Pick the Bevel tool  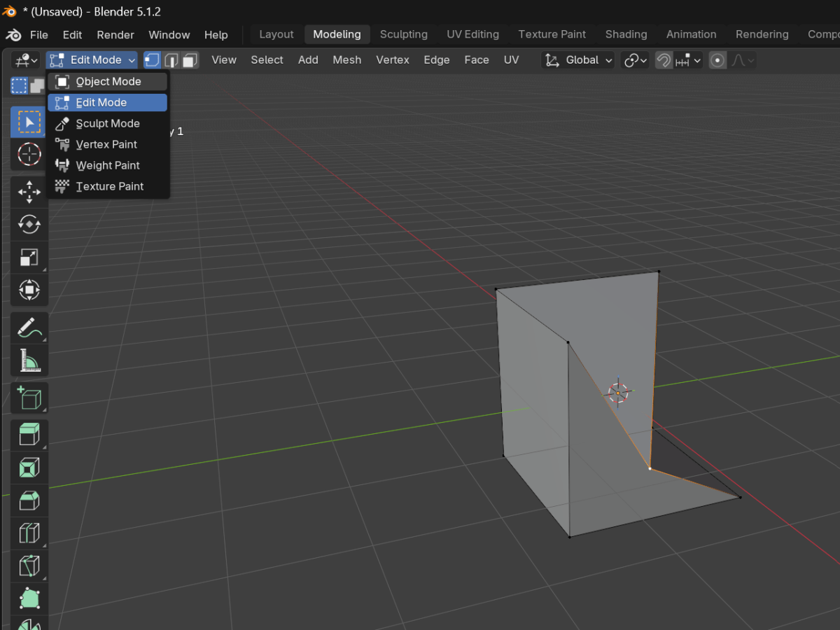click(x=29, y=500)
